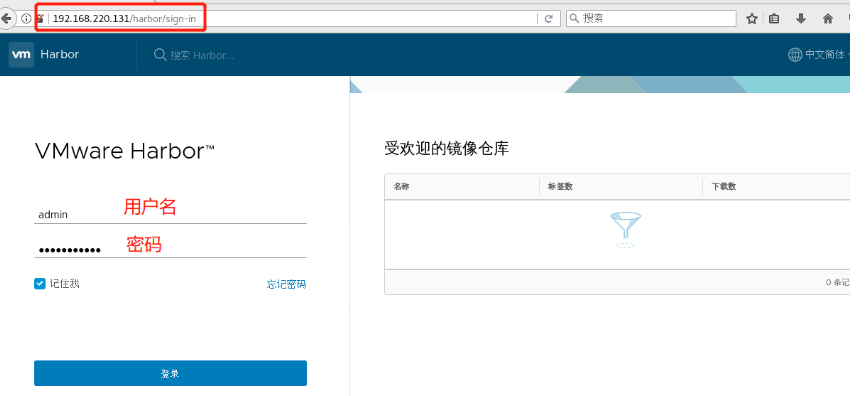Open the site information icon in address bar

tap(25, 18)
